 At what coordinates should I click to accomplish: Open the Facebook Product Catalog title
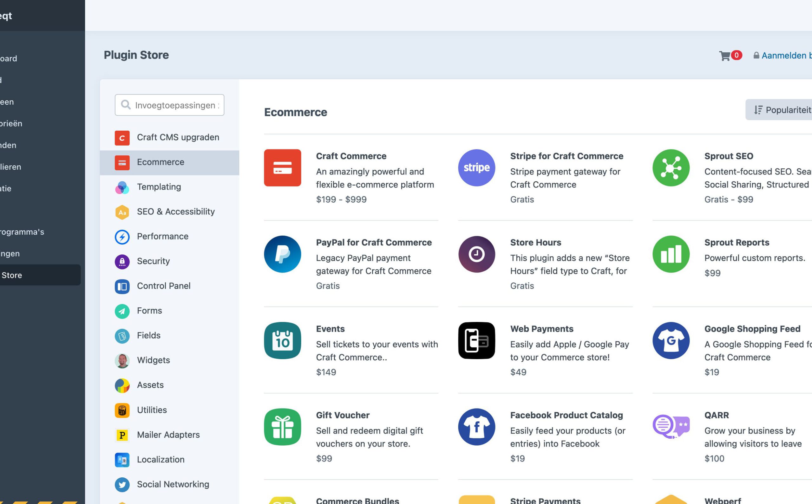(566, 415)
